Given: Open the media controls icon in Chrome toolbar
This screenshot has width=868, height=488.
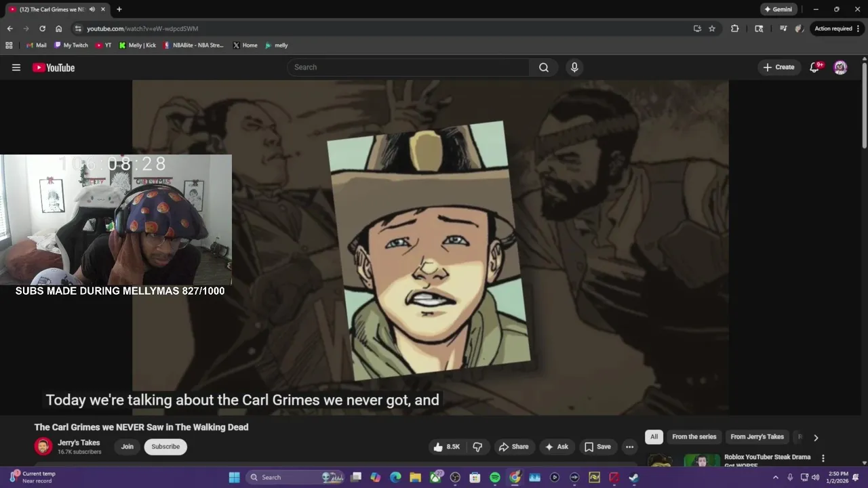Looking at the screenshot, I should (783, 28).
